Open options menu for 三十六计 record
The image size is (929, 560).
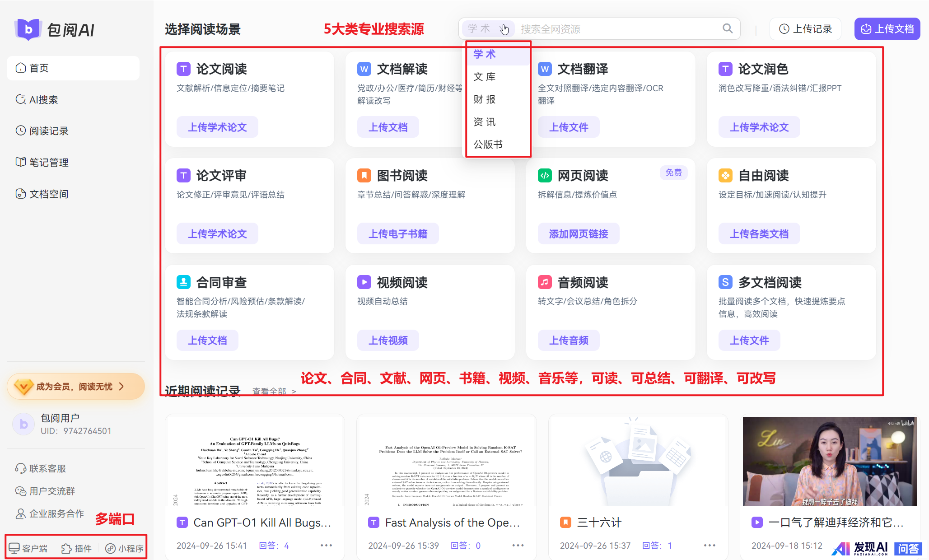tap(710, 546)
